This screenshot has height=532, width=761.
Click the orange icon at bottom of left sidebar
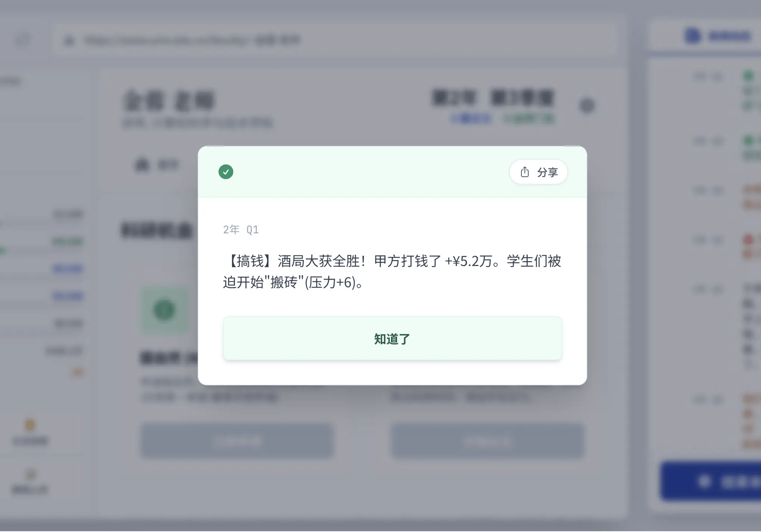30,474
